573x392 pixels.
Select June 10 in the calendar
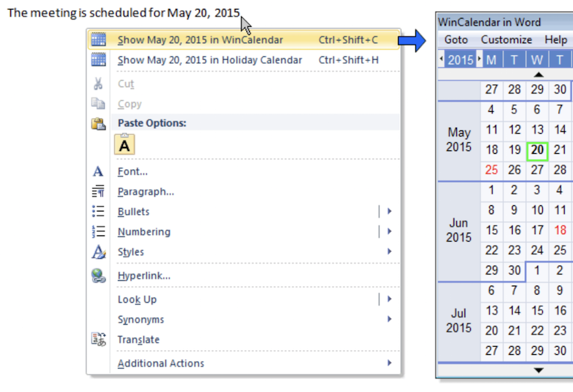pyautogui.click(x=537, y=210)
